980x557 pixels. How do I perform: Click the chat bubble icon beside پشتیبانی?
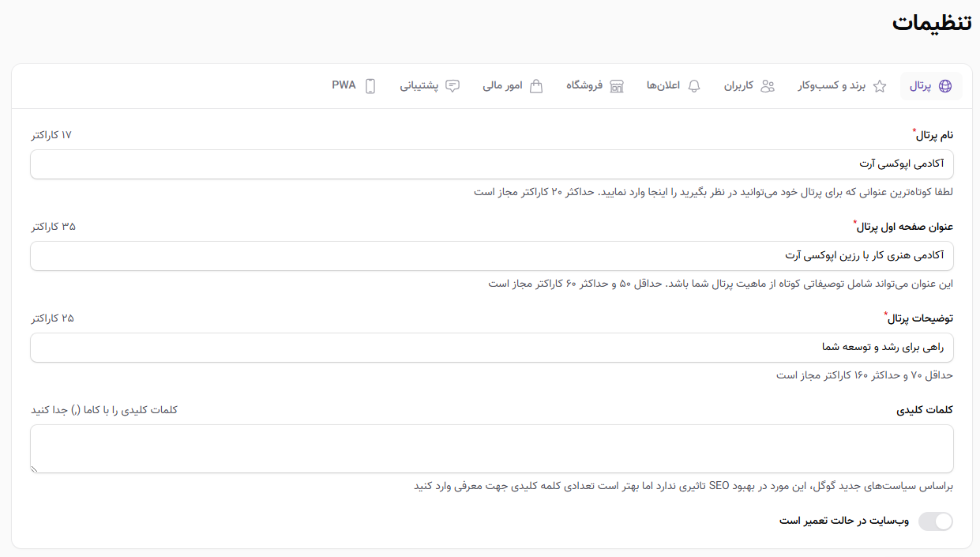[x=452, y=86]
